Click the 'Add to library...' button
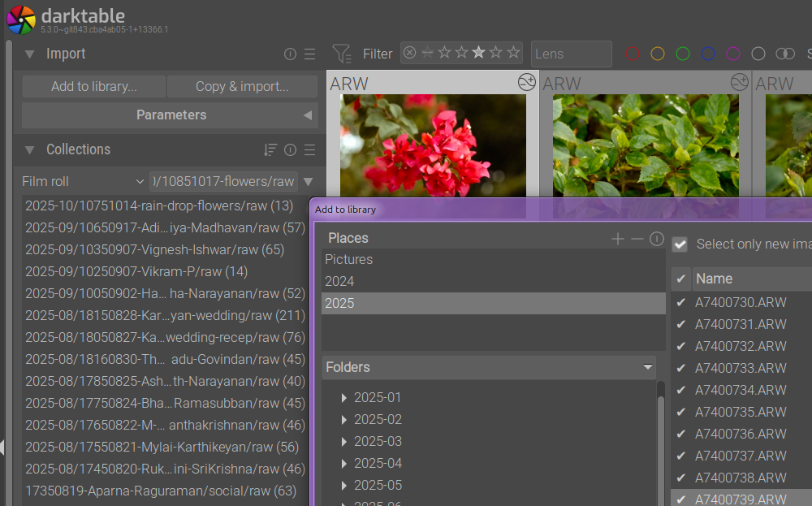The image size is (812, 506). tap(93, 87)
